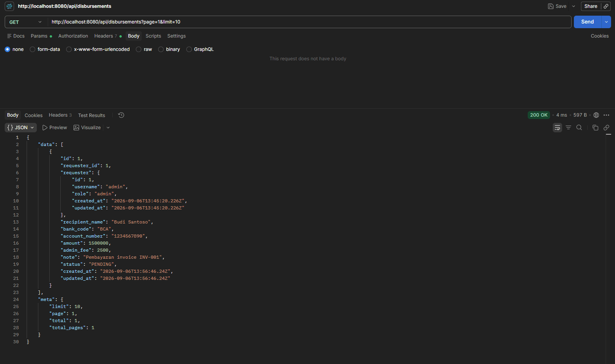Click the Save icon button
This screenshot has height=364, width=615.
coord(557,6)
